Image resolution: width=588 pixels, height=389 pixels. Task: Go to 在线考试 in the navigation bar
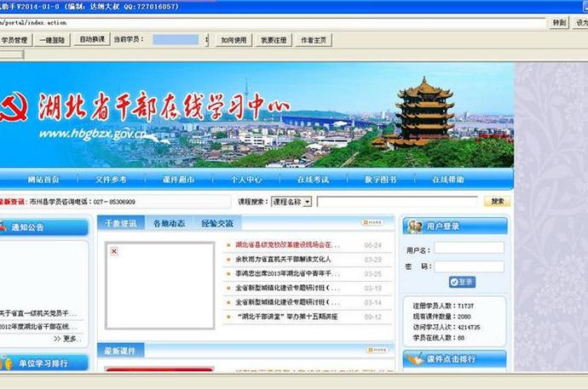coord(313,180)
